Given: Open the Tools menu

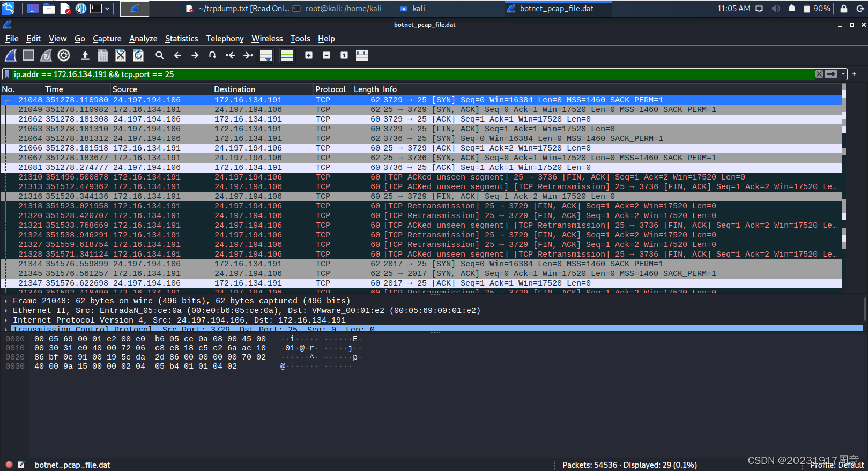Looking at the screenshot, I should click(x=300, y=39).
